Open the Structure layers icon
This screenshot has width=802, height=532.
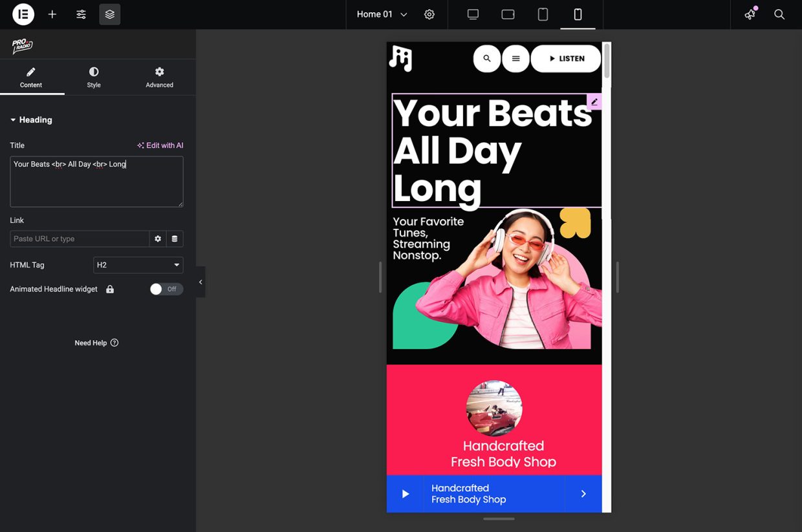click(x=110, y=14)
